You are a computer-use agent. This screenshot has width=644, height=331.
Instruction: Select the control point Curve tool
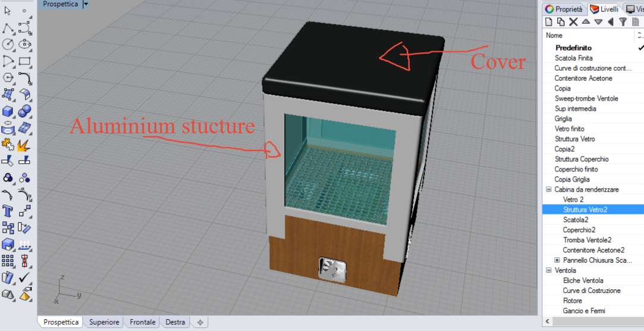[24, 28]
